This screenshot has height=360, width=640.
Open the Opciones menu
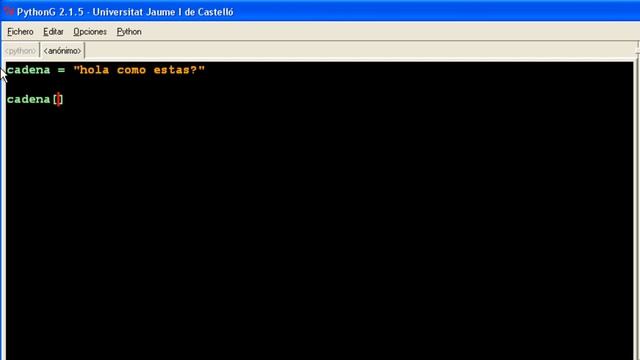tap(90, 31)
